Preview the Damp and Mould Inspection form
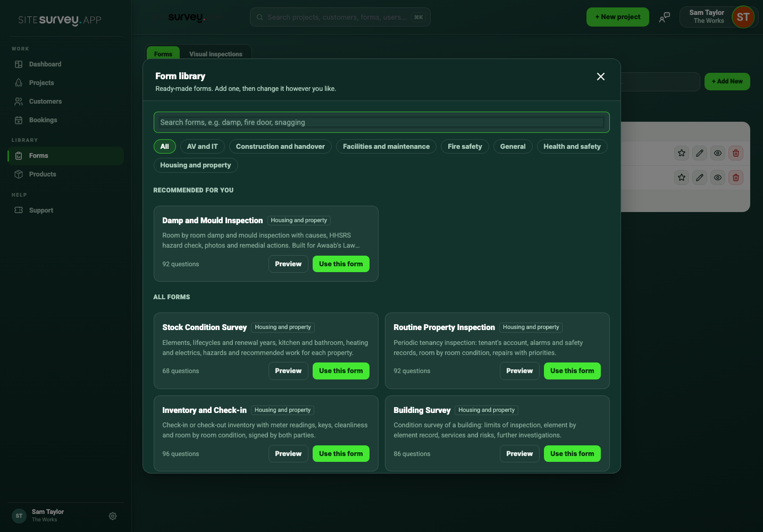The width and height of the screenshot is (763, 532). (x=288, y=264)
